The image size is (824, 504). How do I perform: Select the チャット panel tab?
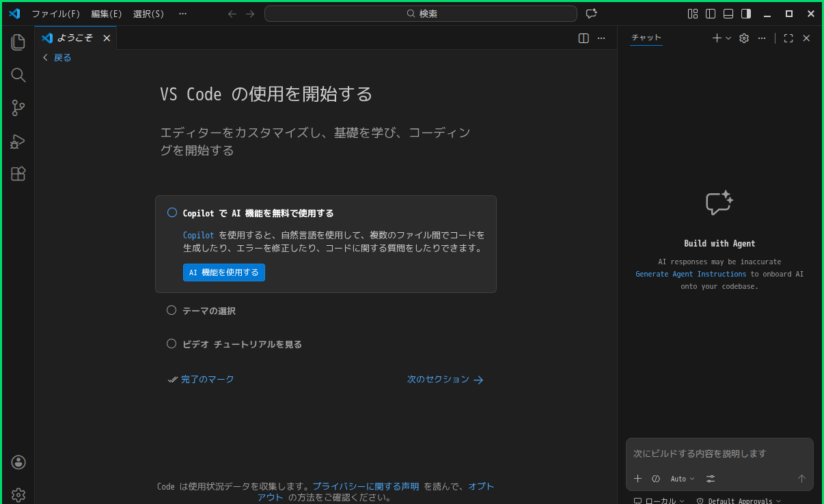pos(646,38)
